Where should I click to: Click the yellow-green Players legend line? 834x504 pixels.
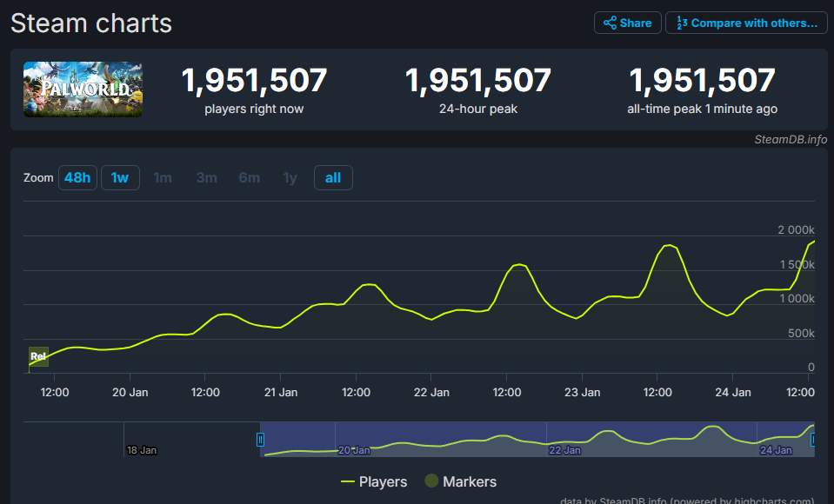[347, 481]
